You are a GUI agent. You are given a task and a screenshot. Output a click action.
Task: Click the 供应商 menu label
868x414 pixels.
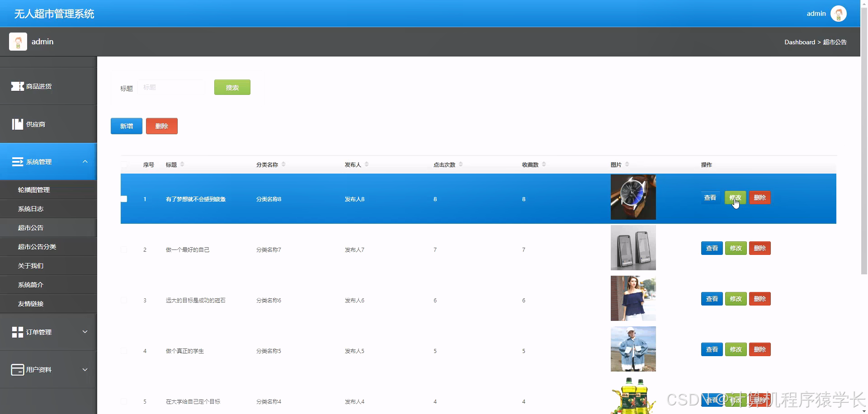click(x=36, y=124)
